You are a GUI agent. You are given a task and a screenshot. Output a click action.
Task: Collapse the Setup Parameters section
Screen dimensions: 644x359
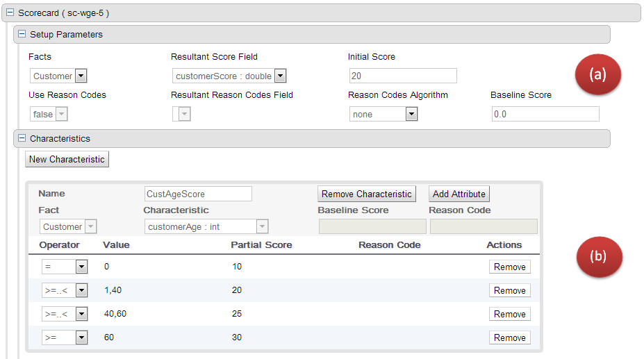click(x=22, y=34)
